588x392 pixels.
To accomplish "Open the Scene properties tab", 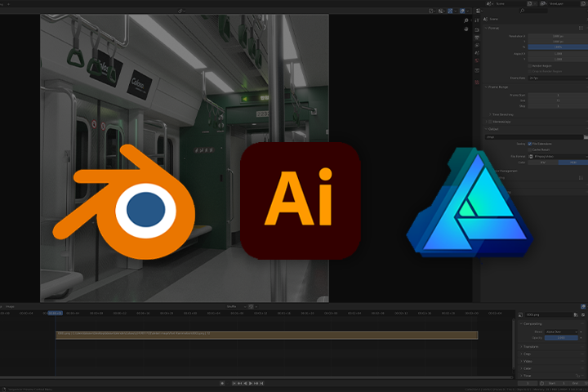I will (x=477, y=53).
